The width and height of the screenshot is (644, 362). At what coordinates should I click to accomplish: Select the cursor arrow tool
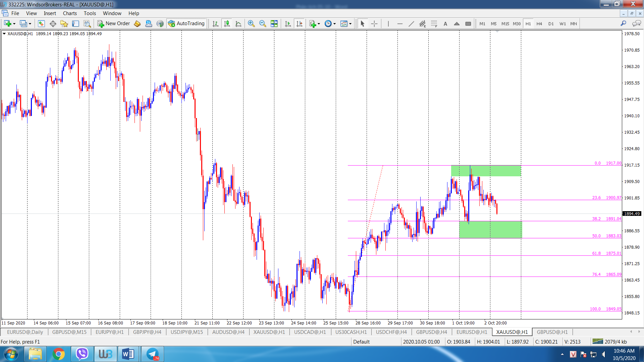362,23
